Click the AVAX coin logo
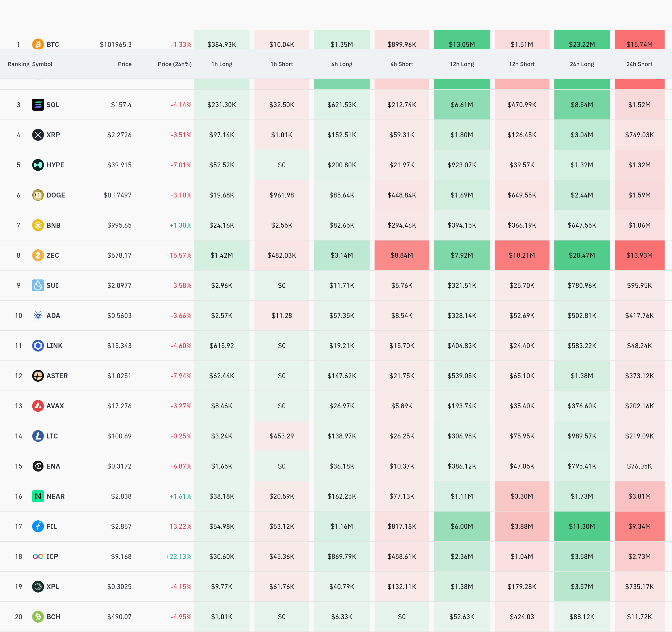Viewport: 672px width, 632px height. [38, 406]
